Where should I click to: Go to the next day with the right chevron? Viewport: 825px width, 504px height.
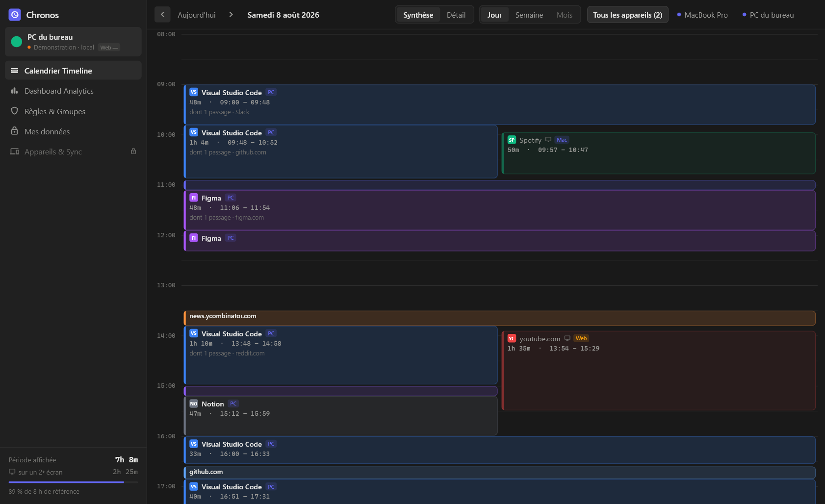pyautogui.click(x=231, y=15)
